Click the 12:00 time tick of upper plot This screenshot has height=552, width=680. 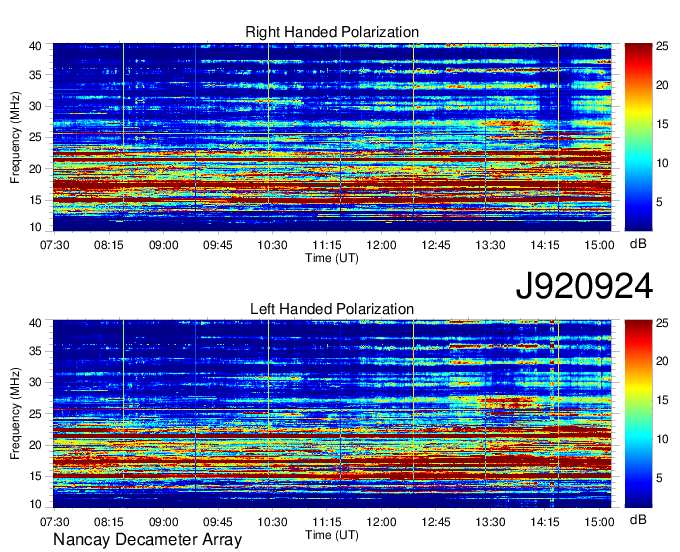pyautogui.click(x=381, y=245)
